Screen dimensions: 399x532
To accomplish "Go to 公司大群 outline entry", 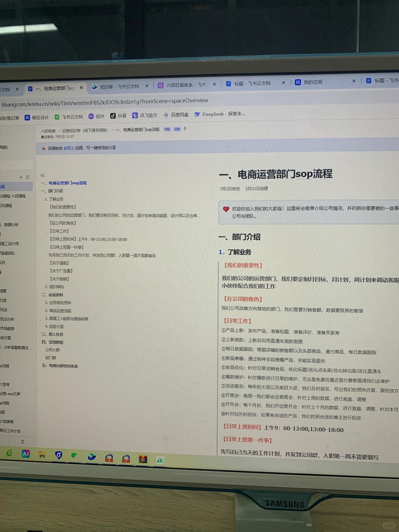I will (x=52, y=350).
